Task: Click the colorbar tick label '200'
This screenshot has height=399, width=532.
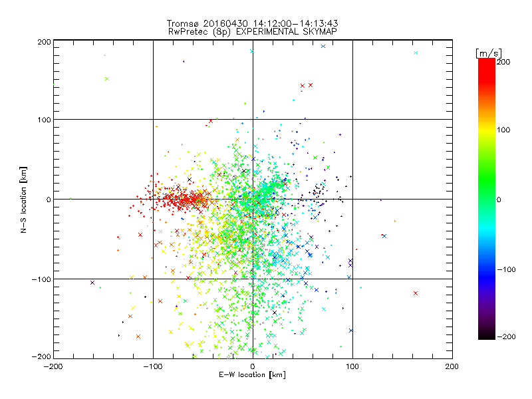Action: [x=503, y=62]
